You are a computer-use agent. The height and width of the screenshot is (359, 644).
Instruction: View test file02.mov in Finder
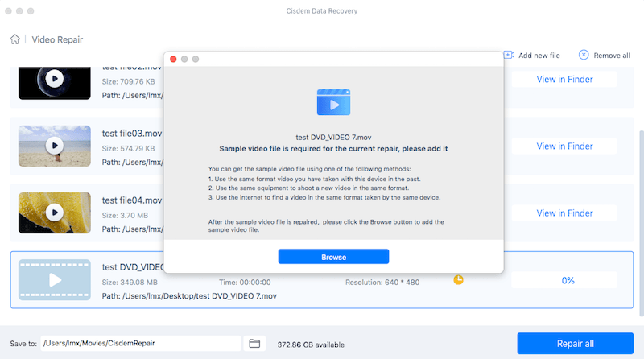click(564, 79)
